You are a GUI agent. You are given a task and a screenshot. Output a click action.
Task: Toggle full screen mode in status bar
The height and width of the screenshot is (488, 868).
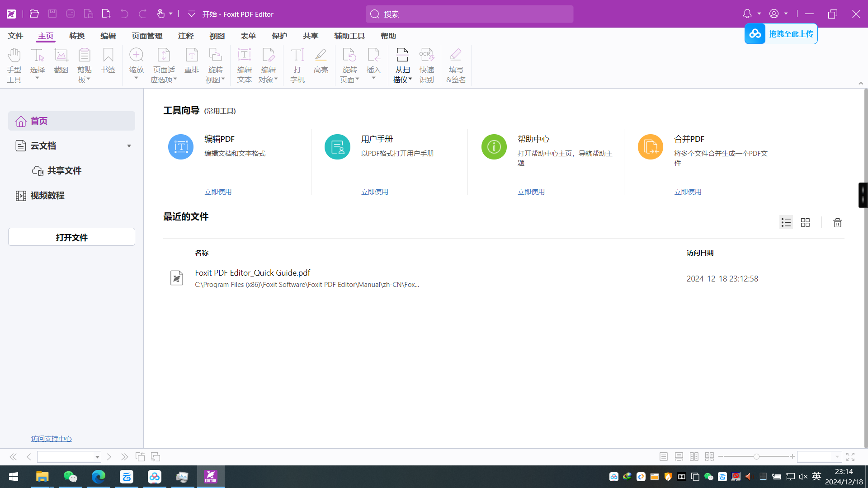click(850, 457)
